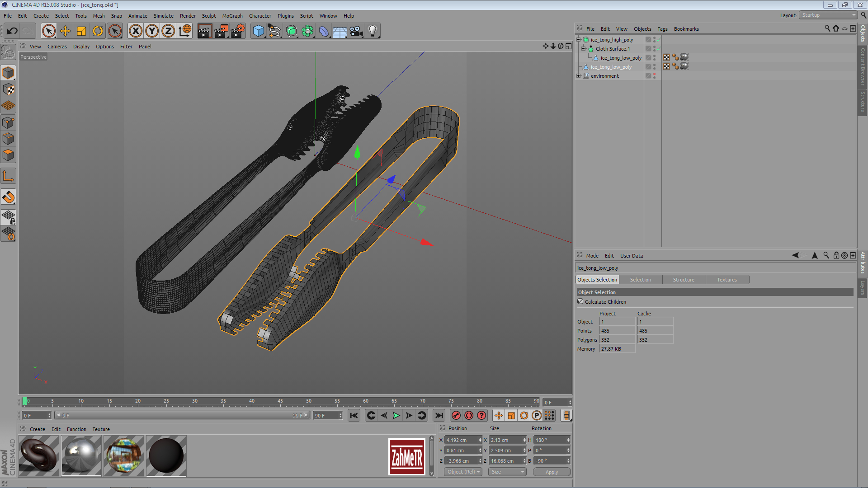The height and width of the screenshot is (488, 868).
Task: Select the Move tool in toolbar
Action: click(65, 31)
